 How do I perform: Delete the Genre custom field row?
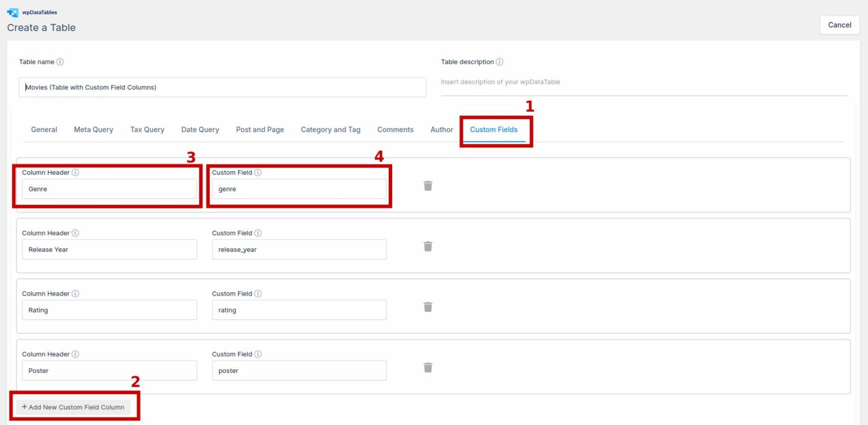[x=428, y=186]
